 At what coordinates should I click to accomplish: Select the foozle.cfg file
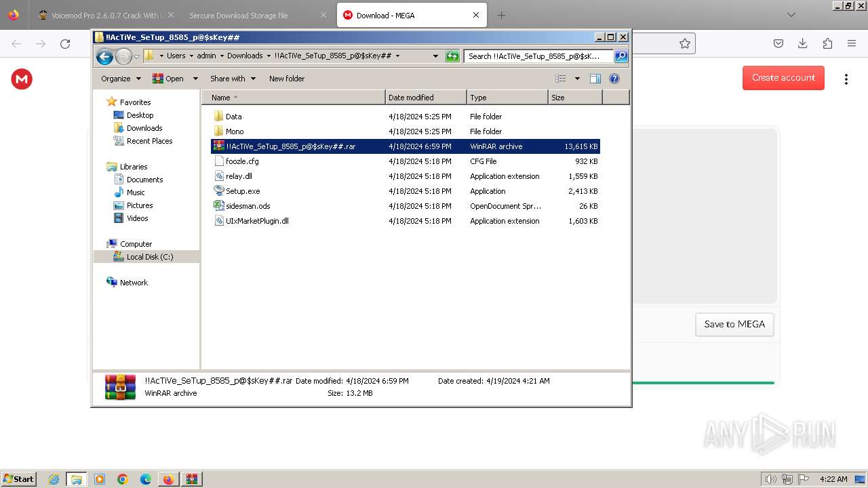[406, 161]
